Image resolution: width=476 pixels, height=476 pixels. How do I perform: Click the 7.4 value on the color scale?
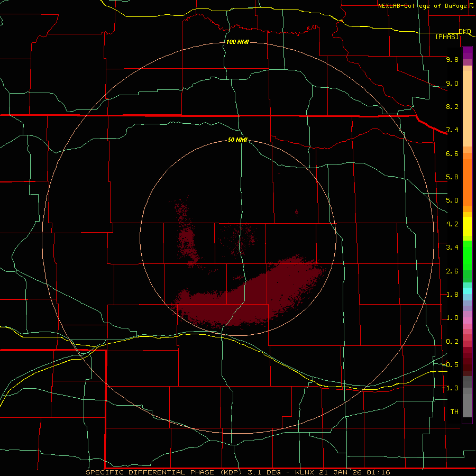[452, 130]
